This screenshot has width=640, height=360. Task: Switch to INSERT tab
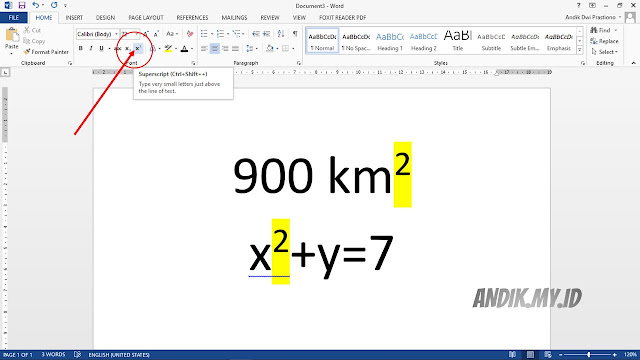pos(74,18)
